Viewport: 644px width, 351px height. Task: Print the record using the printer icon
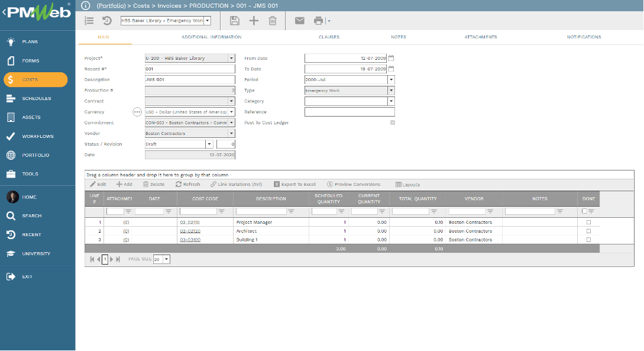point(317,20)
